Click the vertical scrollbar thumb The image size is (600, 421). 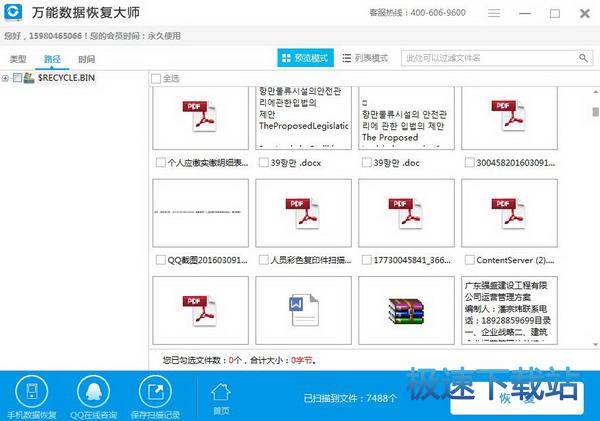click(x=595, y=112)
